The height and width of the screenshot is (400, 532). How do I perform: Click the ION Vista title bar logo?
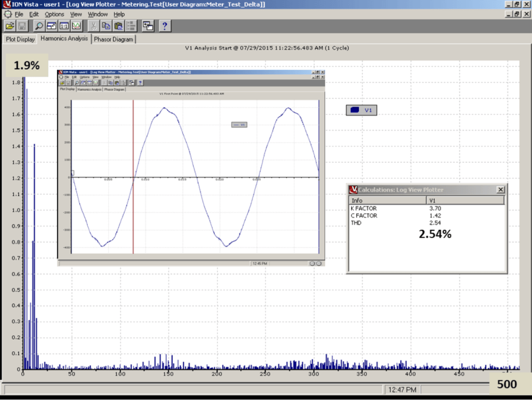[6, 4]
